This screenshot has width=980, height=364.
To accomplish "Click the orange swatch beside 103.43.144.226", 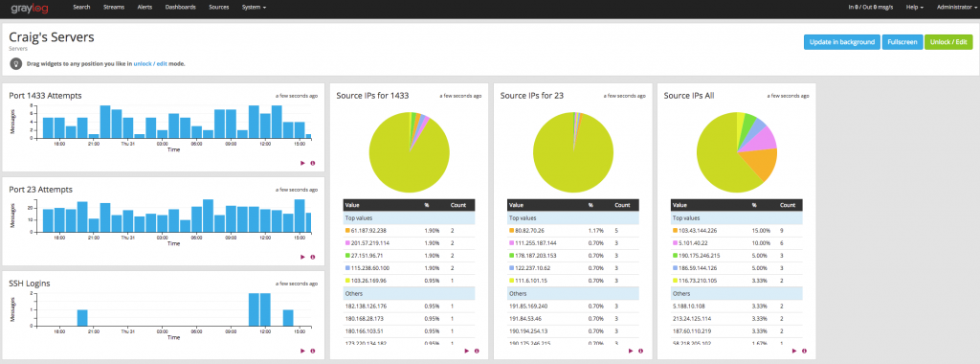I will click(675, 230).
